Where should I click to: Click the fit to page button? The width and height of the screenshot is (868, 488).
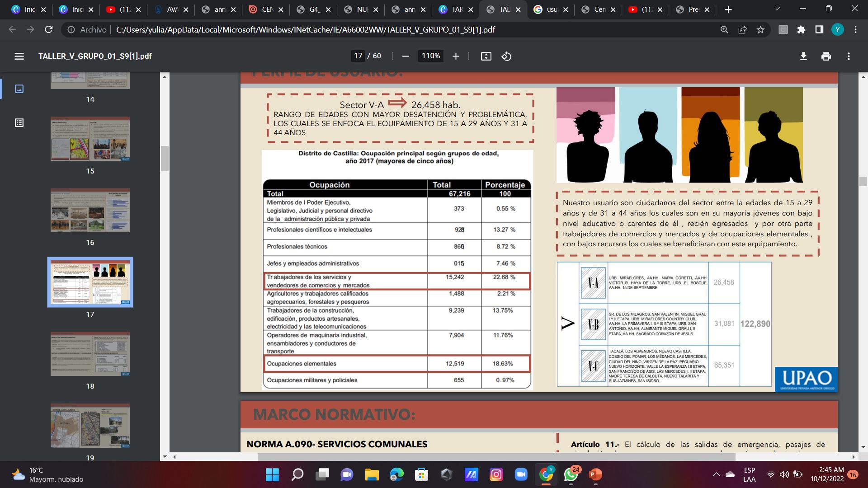486,56
